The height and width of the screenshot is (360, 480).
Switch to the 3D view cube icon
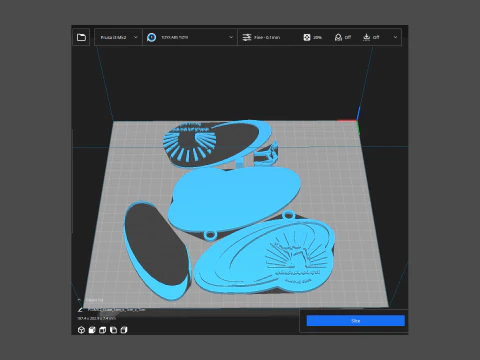(x=81, y=330)
